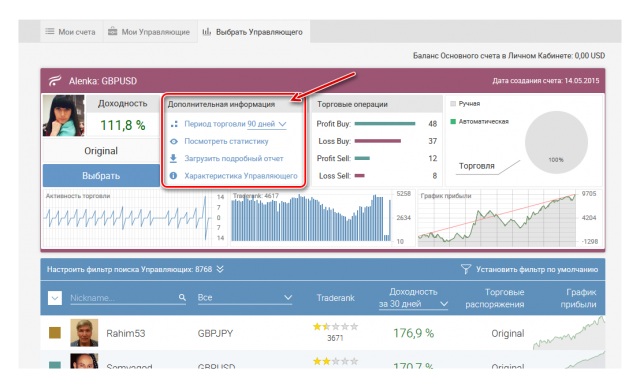Click the info icon beside Характеристика Управляющего
The height and width of the screenshot is (387, 640).
click(x=173, y=176)
